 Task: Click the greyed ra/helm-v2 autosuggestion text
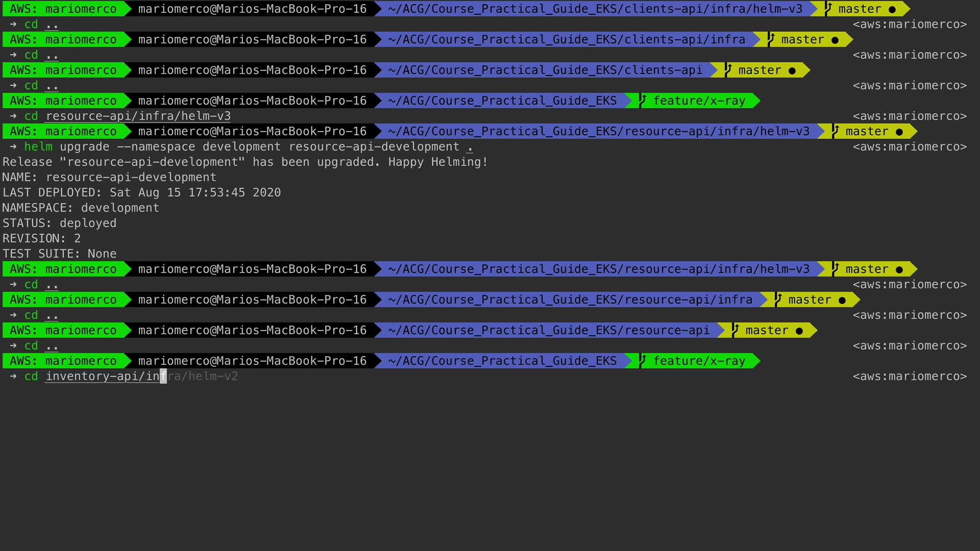click(203, 377)
